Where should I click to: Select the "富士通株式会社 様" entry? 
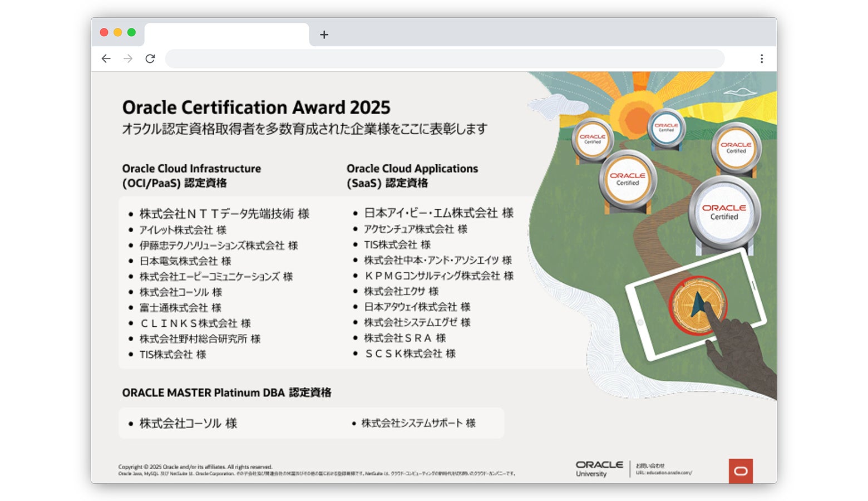(180, 308)
